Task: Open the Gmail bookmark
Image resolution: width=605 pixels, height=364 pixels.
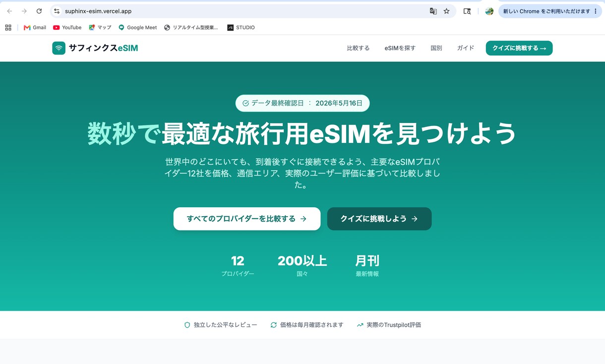Action: tap(35, 27)
